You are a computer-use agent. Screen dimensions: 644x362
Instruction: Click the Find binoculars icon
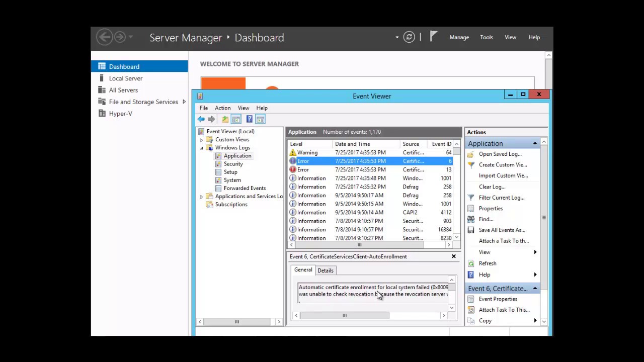coord(471,219)
